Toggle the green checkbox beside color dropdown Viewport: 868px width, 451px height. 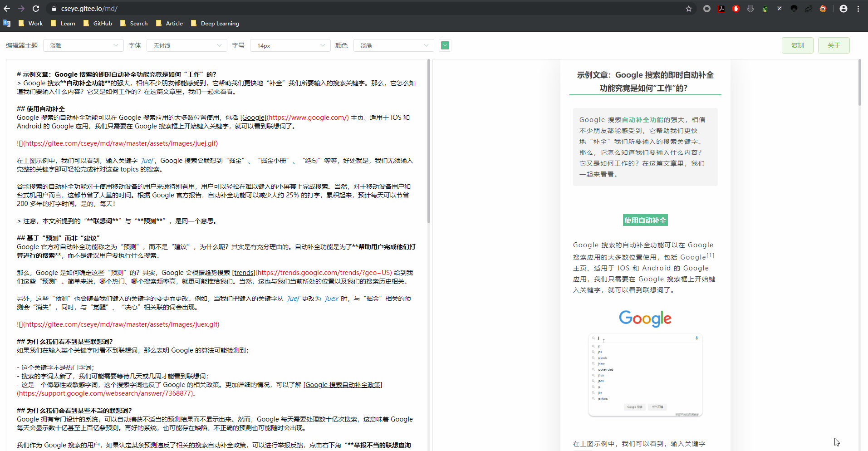click(x=445, y=45)
